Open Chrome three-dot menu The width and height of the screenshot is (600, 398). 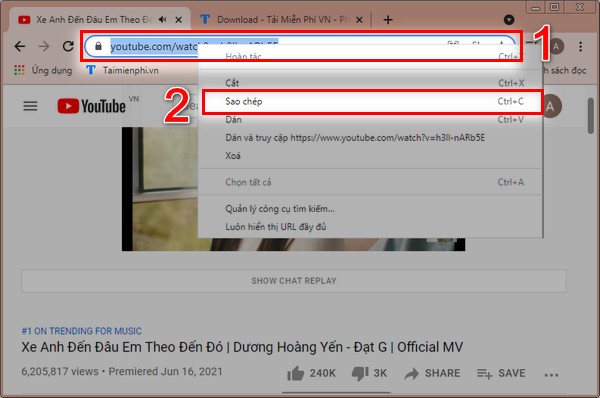580,47
